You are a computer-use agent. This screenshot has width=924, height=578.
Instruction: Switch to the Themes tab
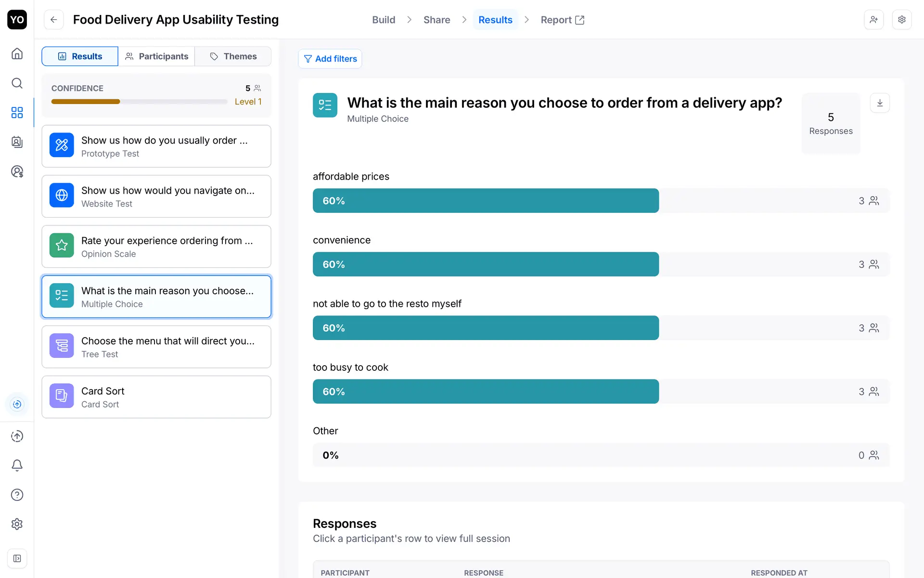click(233, 56)
